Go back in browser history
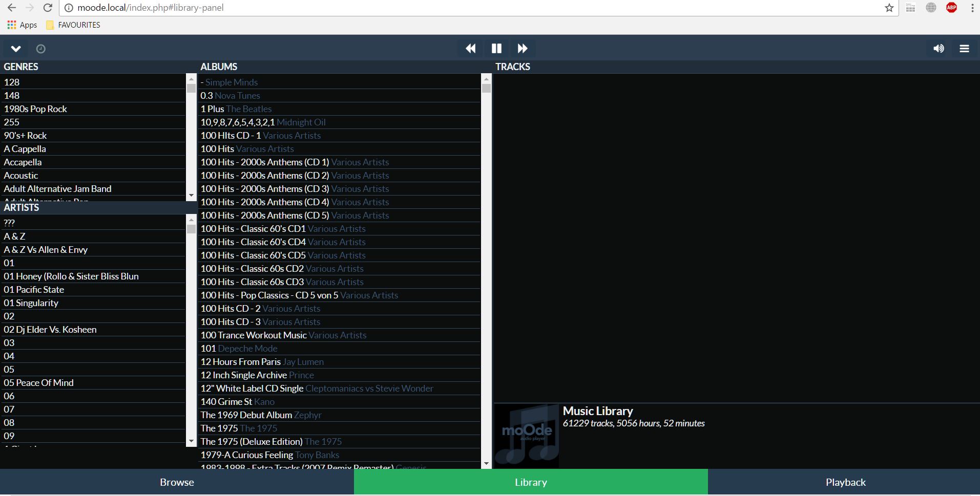 click(12, 8)
